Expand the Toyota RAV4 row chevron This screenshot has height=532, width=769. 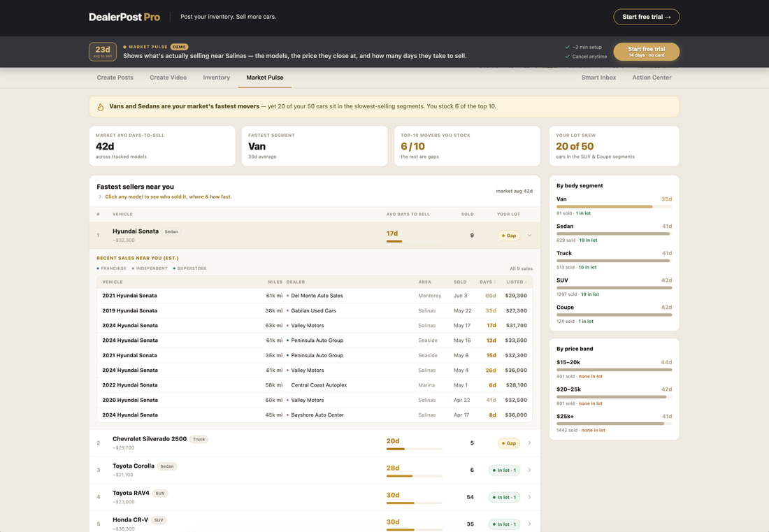coord(530,497)
